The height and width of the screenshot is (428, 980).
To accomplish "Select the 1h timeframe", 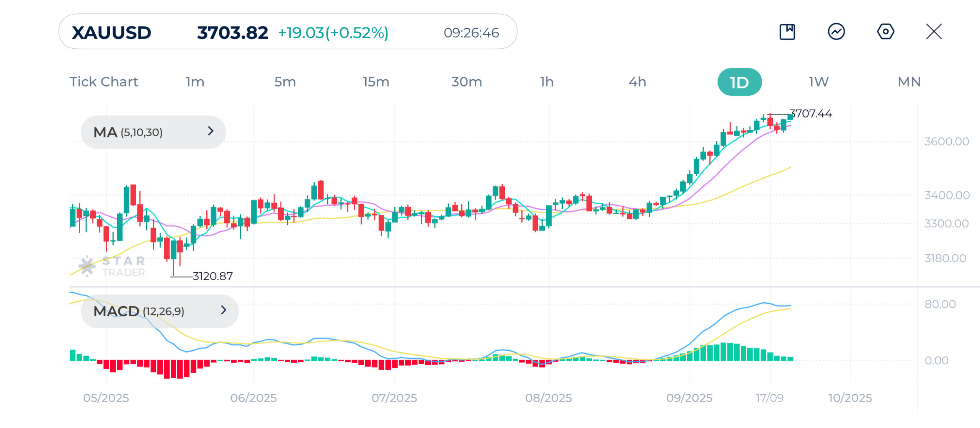I will click(547, 82).
